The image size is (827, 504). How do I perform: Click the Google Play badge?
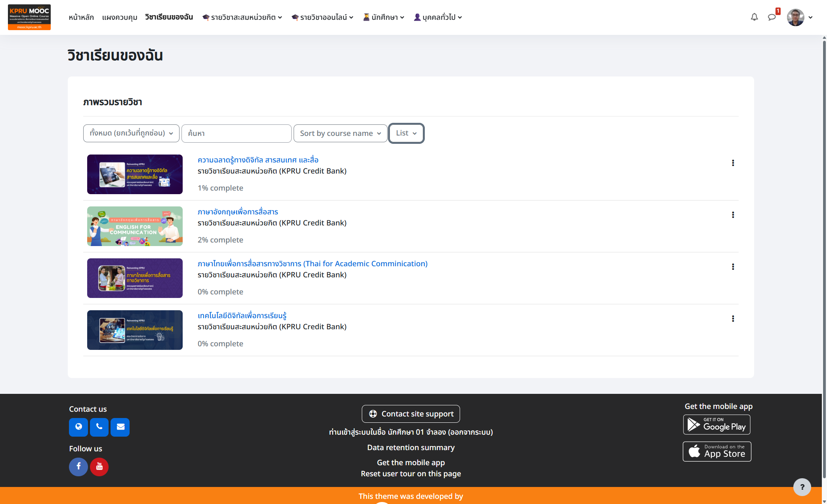point(717,424)
